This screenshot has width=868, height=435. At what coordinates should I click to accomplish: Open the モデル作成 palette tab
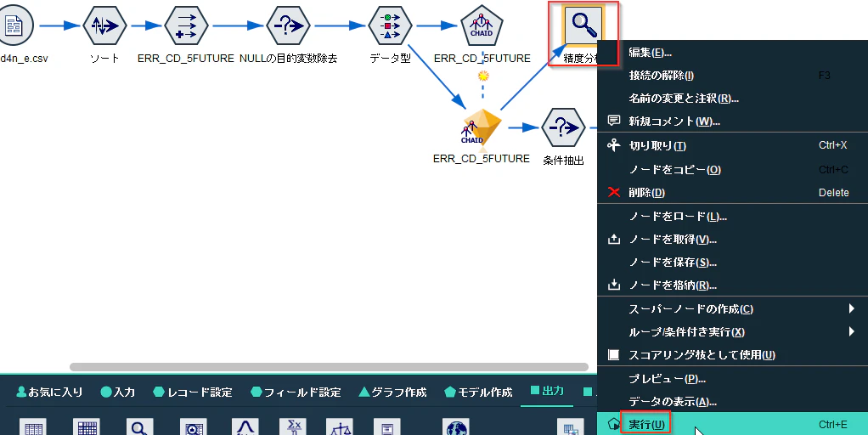click(x=478, y=392)
